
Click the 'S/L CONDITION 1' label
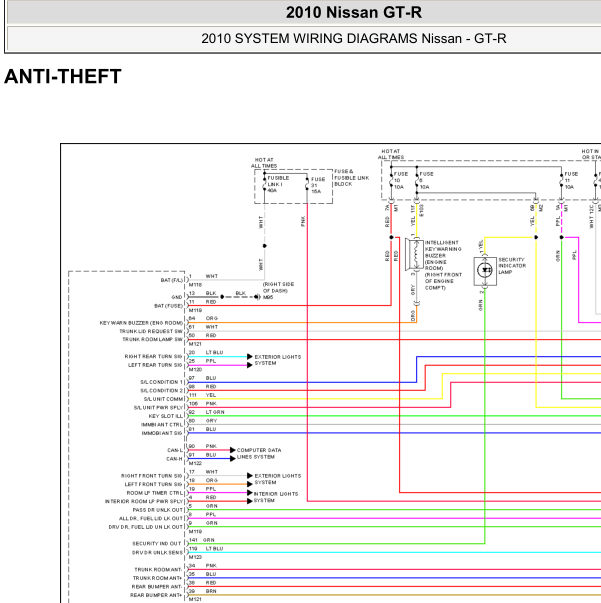tap(161, 382)
